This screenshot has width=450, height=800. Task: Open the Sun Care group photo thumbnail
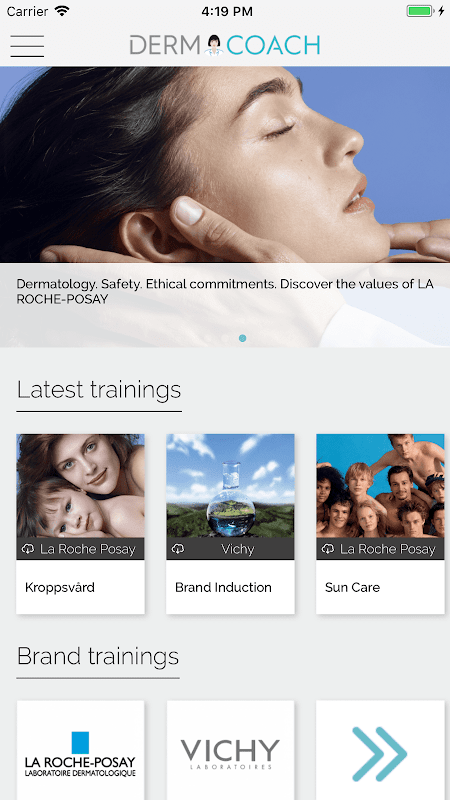click(380, 486)
